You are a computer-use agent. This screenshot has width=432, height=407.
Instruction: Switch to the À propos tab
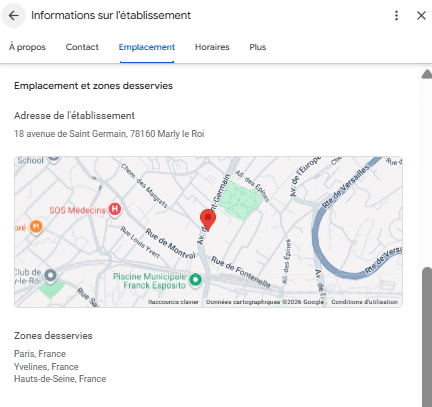(27, 47)
